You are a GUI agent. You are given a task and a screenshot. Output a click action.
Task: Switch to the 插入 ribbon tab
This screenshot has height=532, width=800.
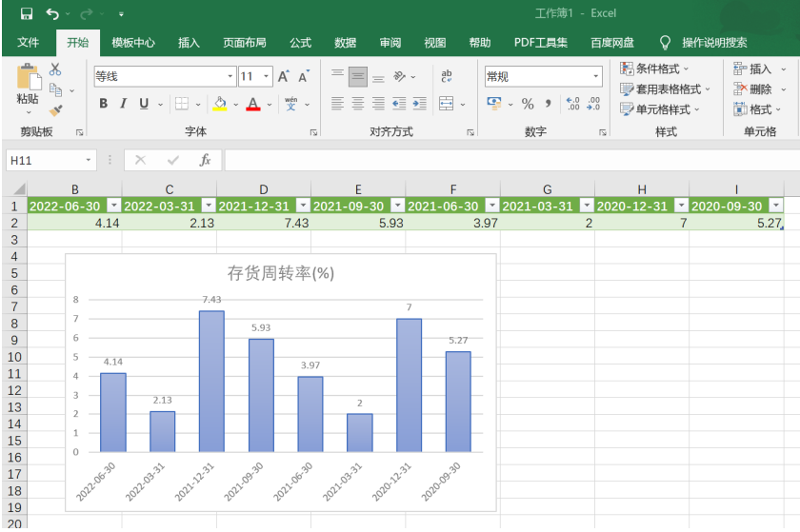[189, 42]
